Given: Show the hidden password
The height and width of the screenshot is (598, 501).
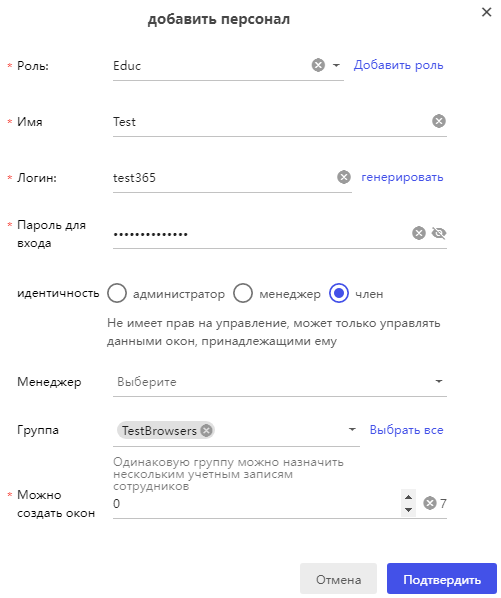Looking at the screenshot, I should pos(439,233).
